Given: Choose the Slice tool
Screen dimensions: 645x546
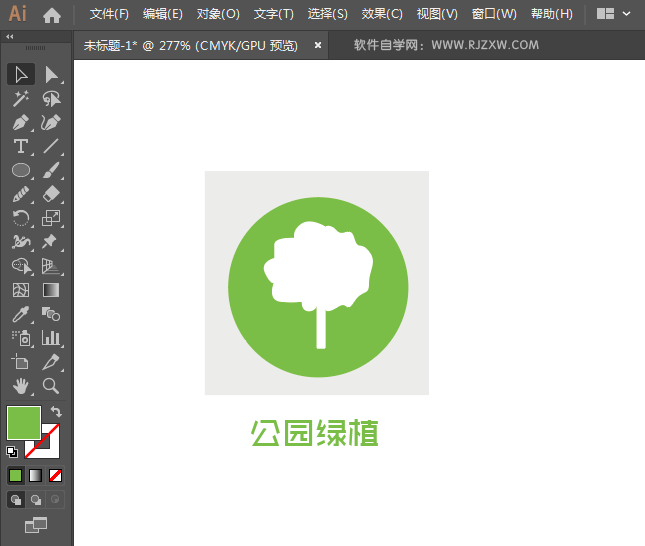Looking at the screenshot, I should [x=51, y=362].
